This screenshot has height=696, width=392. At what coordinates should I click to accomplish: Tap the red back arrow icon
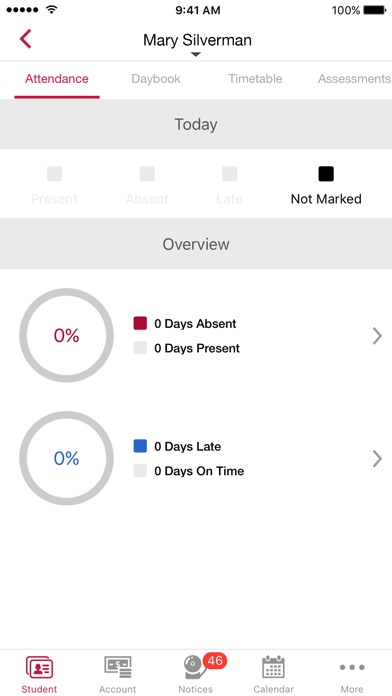click(26, 39)
